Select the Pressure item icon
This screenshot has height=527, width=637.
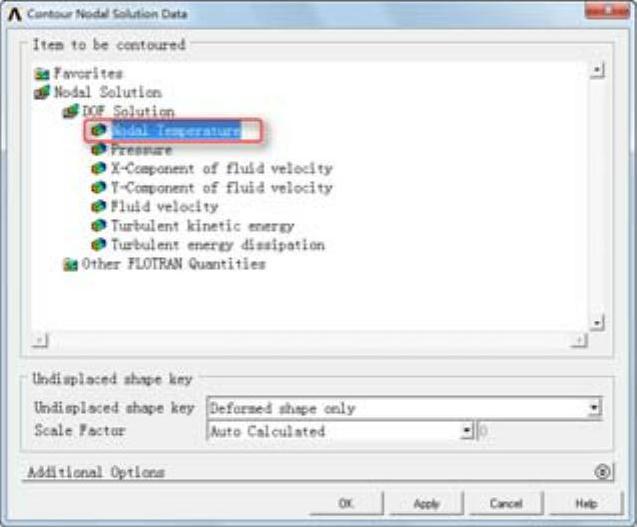[x=98, y=150]
